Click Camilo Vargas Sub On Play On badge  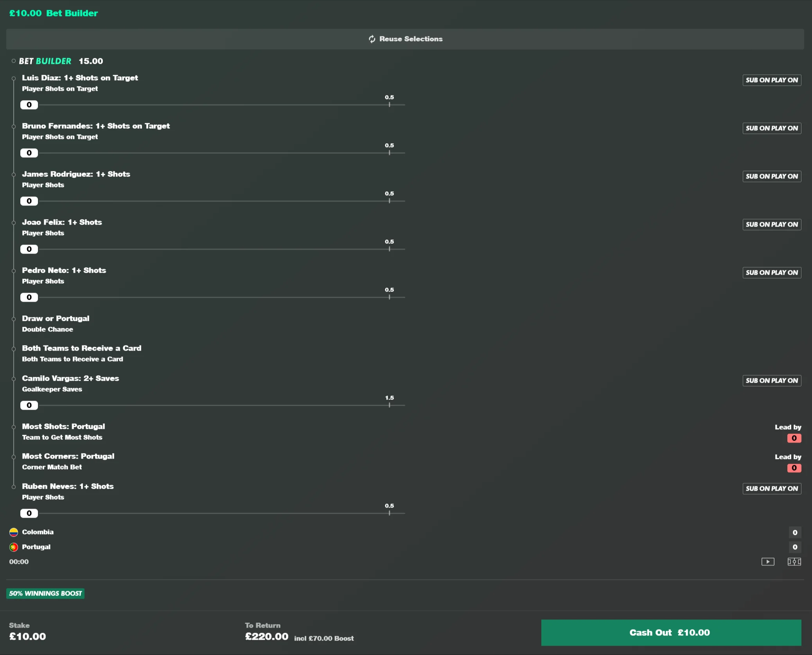(772, 380)
